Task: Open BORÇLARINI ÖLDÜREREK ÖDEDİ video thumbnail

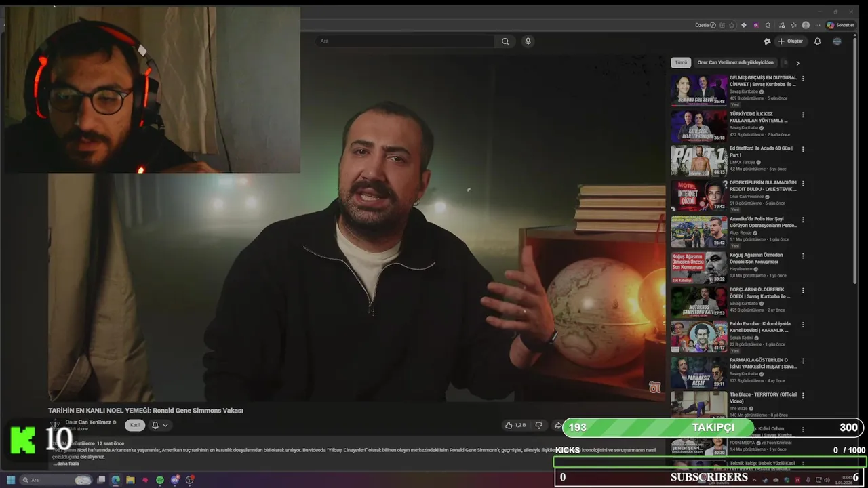Action: 698,302
